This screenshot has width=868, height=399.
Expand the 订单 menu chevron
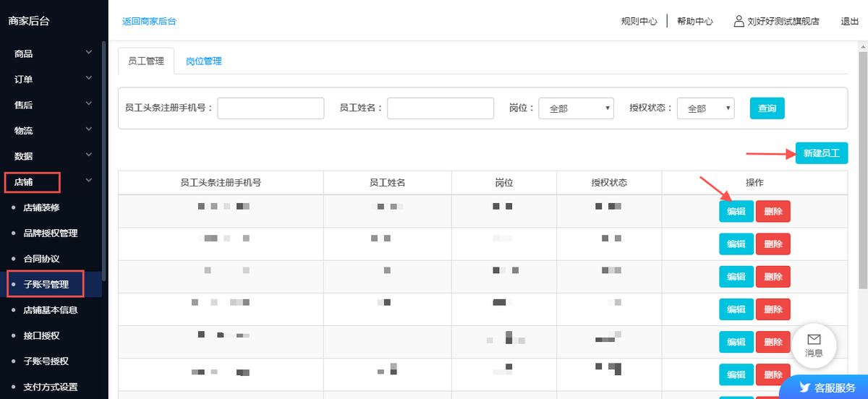pyautogui.click(x=89, y=78)
